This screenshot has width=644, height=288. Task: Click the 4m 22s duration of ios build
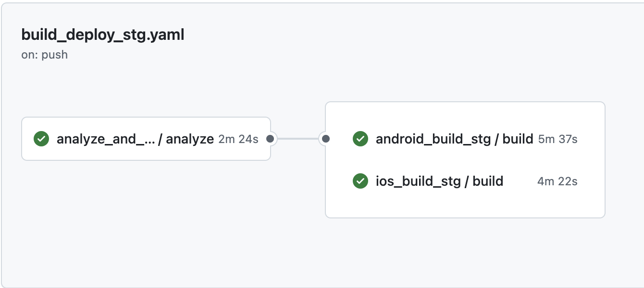coord(557,181)
